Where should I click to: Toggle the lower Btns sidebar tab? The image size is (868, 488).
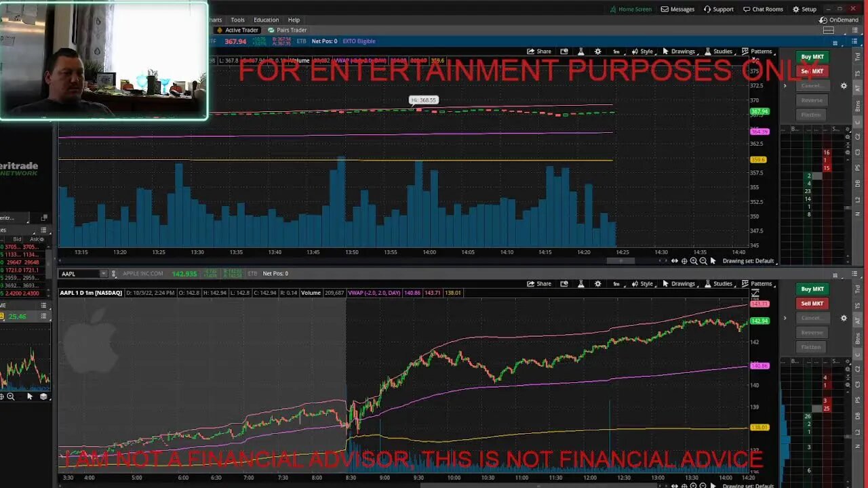point(858,338)
